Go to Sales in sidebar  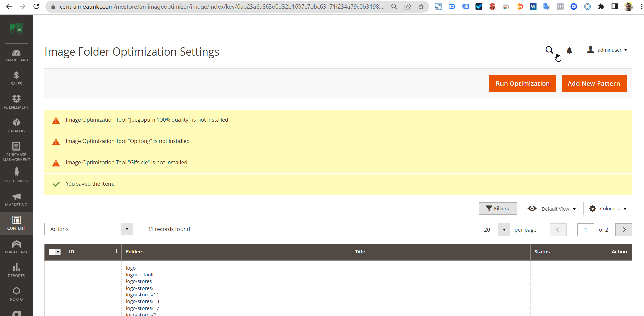click(x=16, y=78)
